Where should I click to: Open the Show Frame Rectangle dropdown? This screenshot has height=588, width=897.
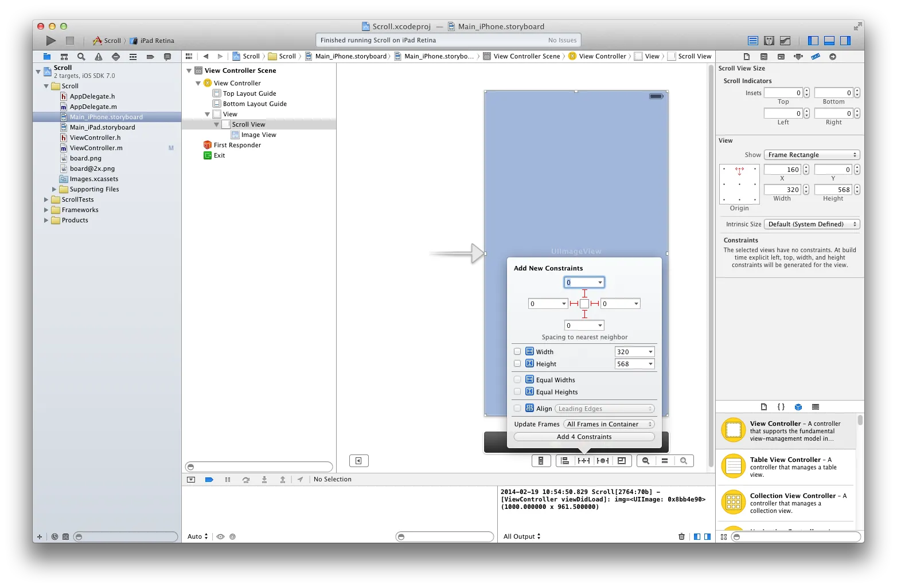812,155
